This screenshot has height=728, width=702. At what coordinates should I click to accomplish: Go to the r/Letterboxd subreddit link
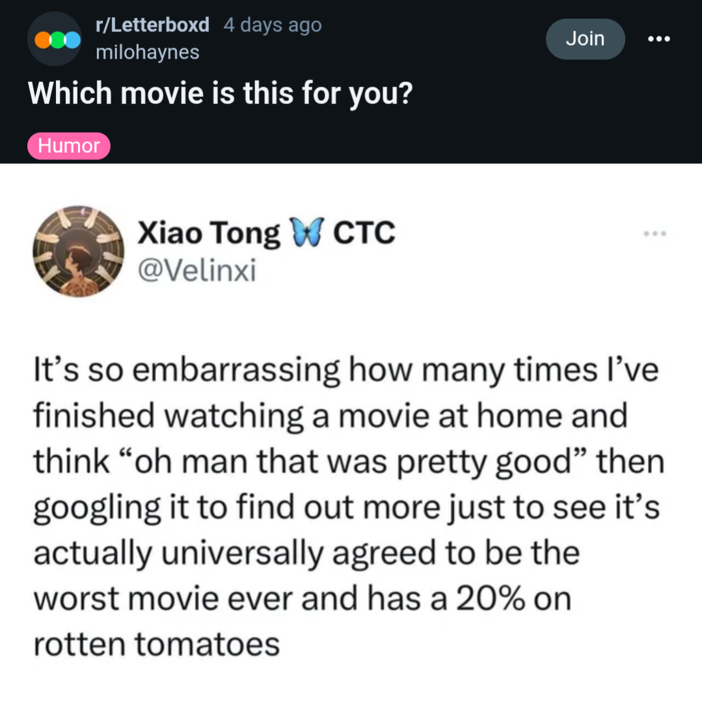(152, 25)
